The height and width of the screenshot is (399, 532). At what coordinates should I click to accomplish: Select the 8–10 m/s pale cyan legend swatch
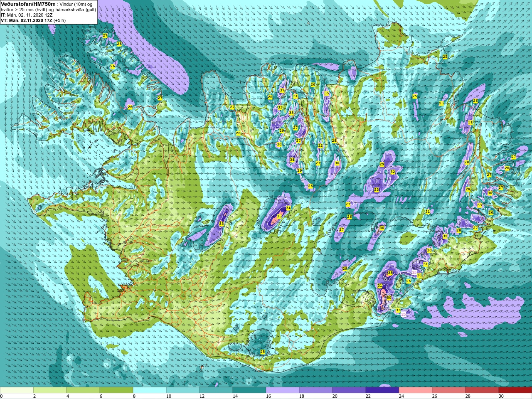150,390
